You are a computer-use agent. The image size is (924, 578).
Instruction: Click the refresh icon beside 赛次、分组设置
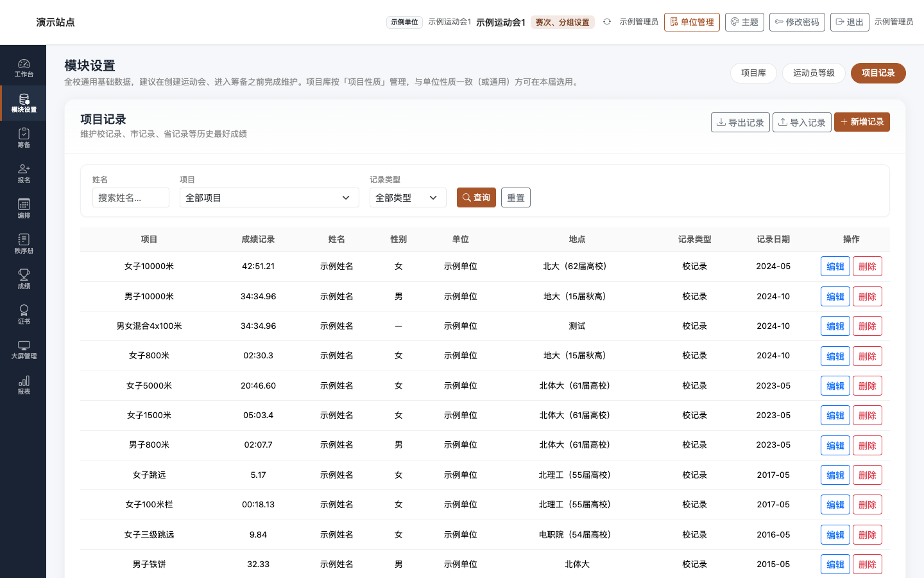pos(607,22)
